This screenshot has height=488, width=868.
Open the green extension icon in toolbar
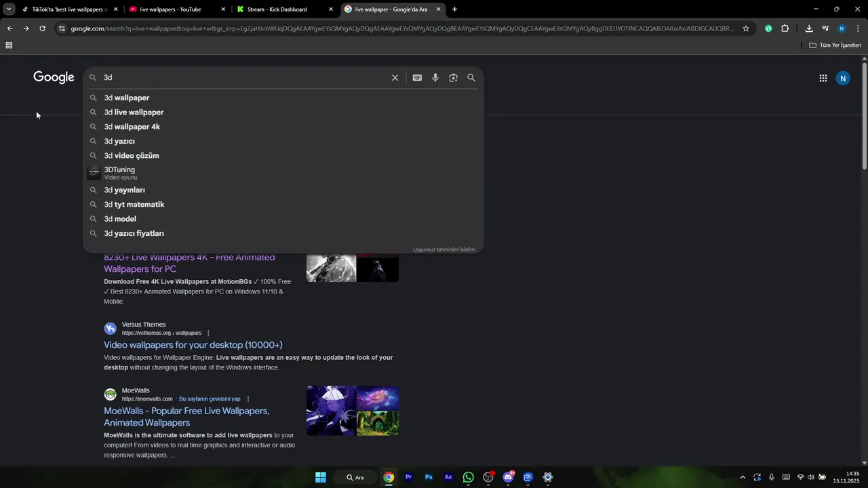(768, 28)
